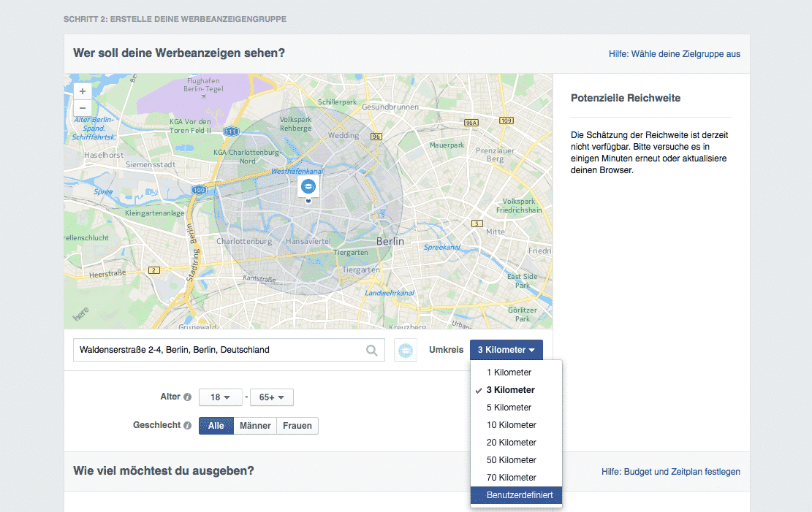Open help link Budget und Zeitplan festlegen

point(670,472)
